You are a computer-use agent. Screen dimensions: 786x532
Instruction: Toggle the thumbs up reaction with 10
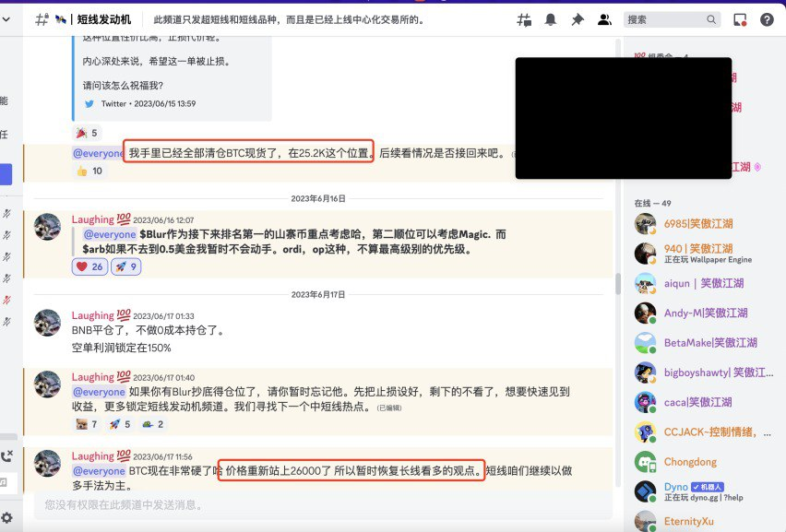point(89,171)
